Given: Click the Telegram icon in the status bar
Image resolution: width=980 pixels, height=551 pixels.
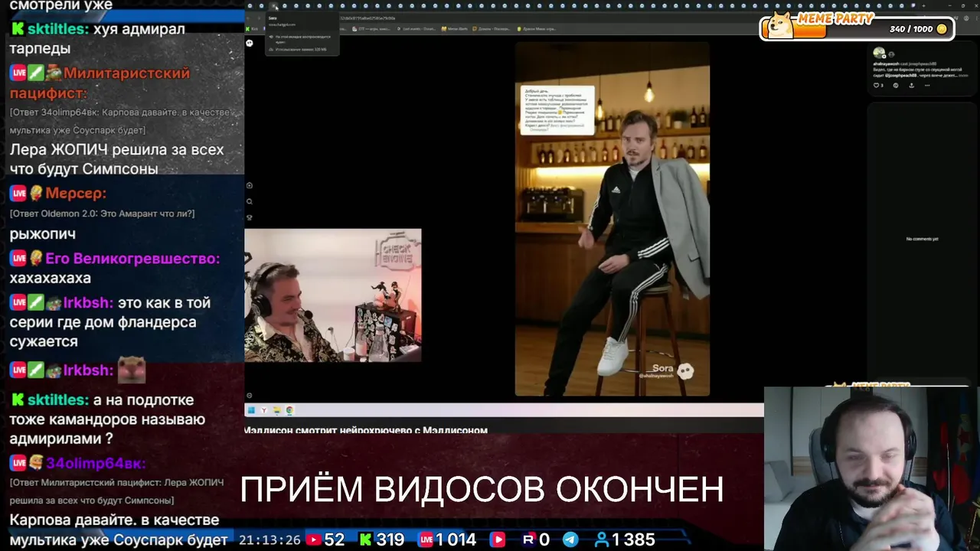Looking at the screenshot, I should [x=570, y=540].
